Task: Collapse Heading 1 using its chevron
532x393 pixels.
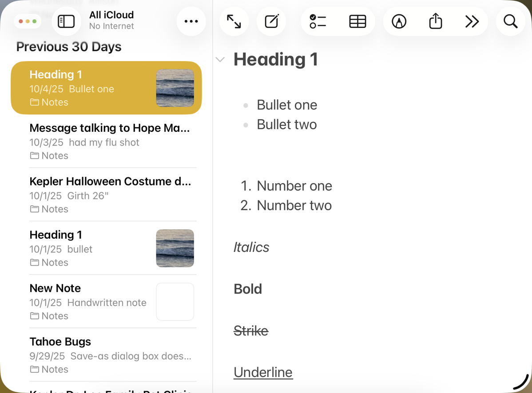Action: [220, 59]
